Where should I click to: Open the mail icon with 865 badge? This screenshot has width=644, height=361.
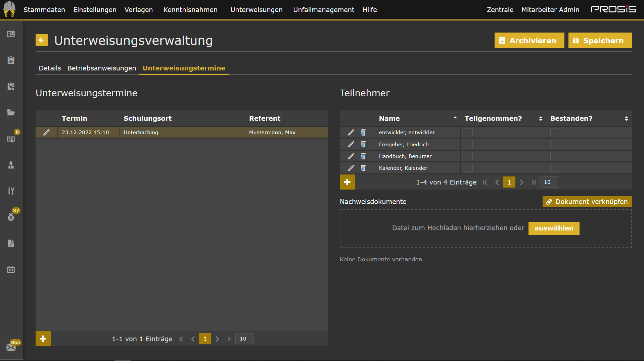click(x=11, y=347)
